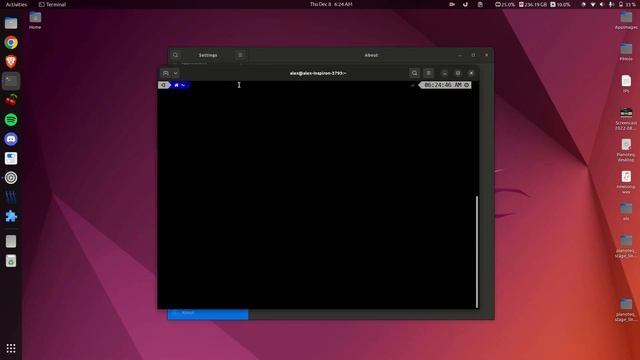
Task: Open the Extensions puzzle icon in the dock
Action: [11, 216]
